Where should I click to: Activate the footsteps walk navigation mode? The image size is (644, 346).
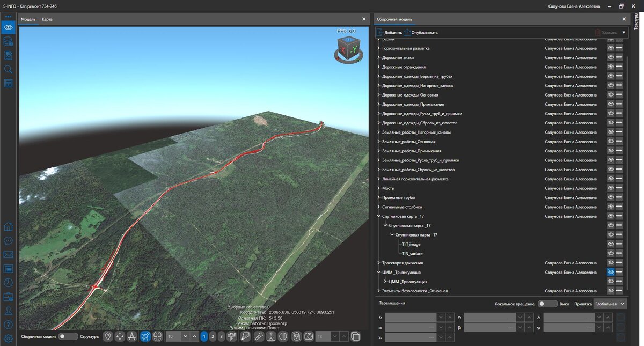158,336
